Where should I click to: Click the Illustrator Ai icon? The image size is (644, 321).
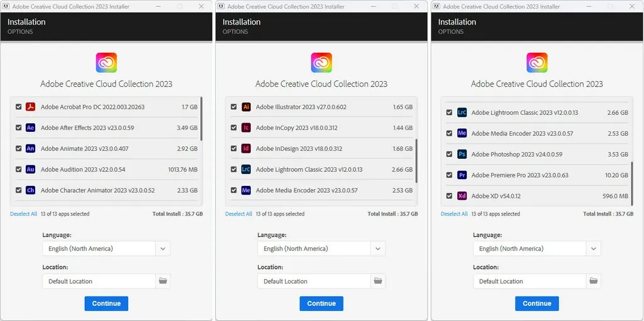click(x=246, y=107)
